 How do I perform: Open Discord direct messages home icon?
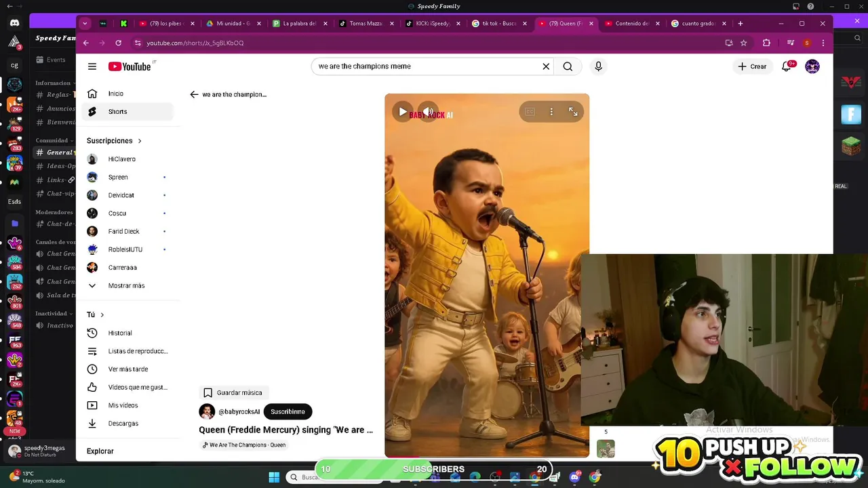click(x=14, y=23)
